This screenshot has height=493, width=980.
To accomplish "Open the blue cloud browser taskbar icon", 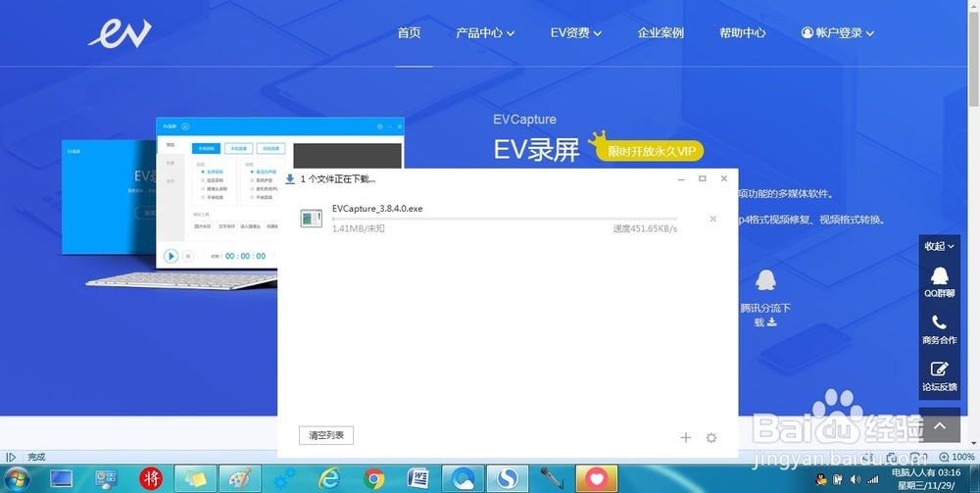I will point(463,479).
